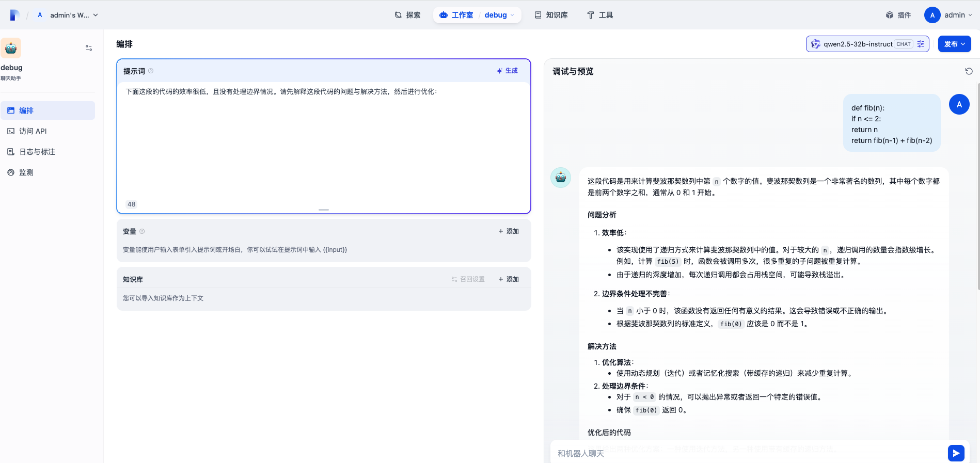The height and width of the screenshot is (463, 980).
Task: Open Monitoring (监测) in sidebar
Action: point(48,172)
